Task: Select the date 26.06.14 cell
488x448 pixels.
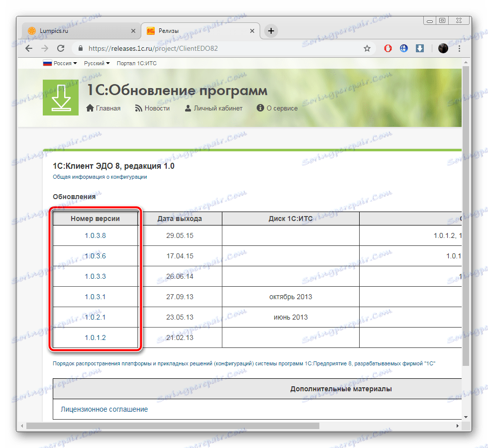Action: pyautogui.click(x=180, y=276)
